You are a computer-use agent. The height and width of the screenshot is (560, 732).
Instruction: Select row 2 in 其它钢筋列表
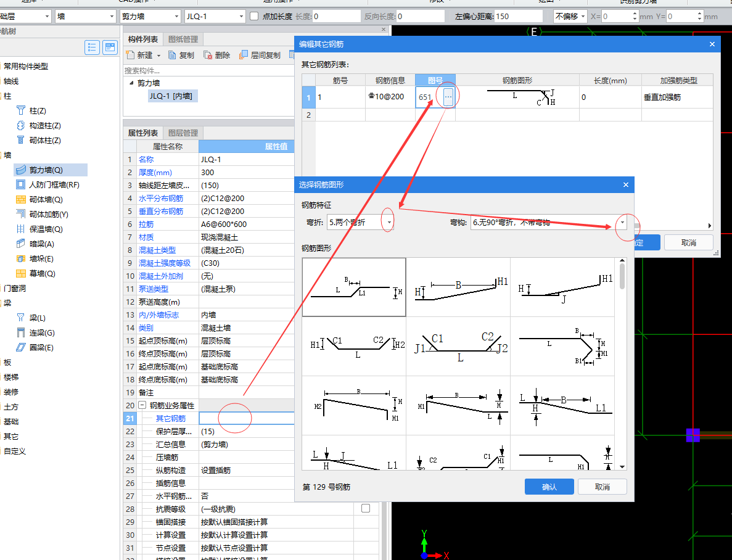308,115
